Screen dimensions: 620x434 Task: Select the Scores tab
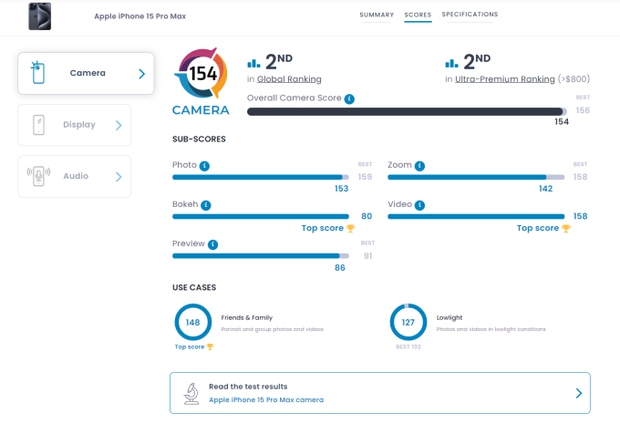coord(418,15)
